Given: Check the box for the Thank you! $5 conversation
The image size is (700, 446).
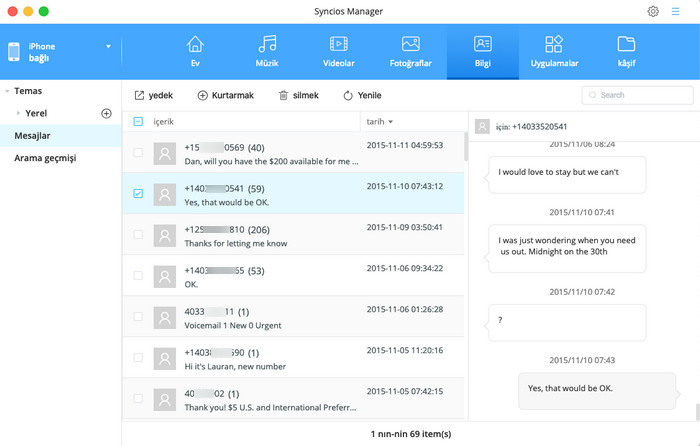Looking at the screenshot, I should (x=138, y=399).
